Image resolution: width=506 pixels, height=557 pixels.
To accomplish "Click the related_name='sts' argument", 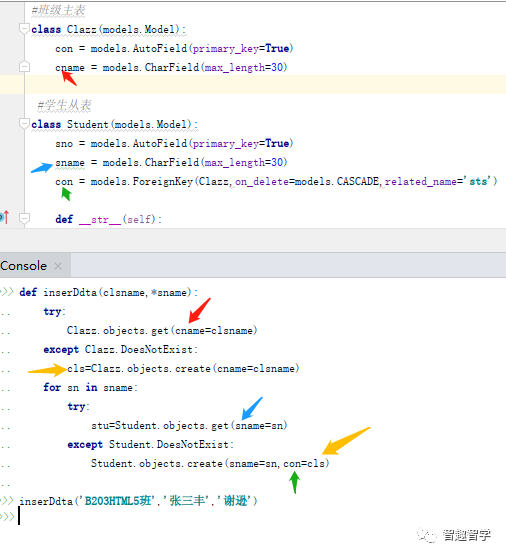I will tap(438, 182).
